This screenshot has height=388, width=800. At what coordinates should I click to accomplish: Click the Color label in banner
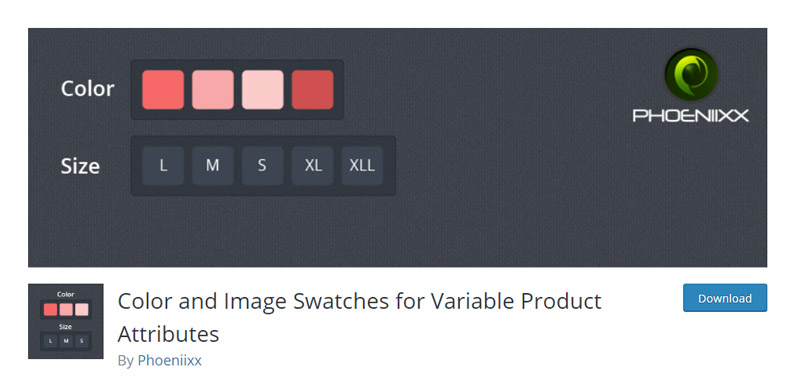[x=87, y=89]
